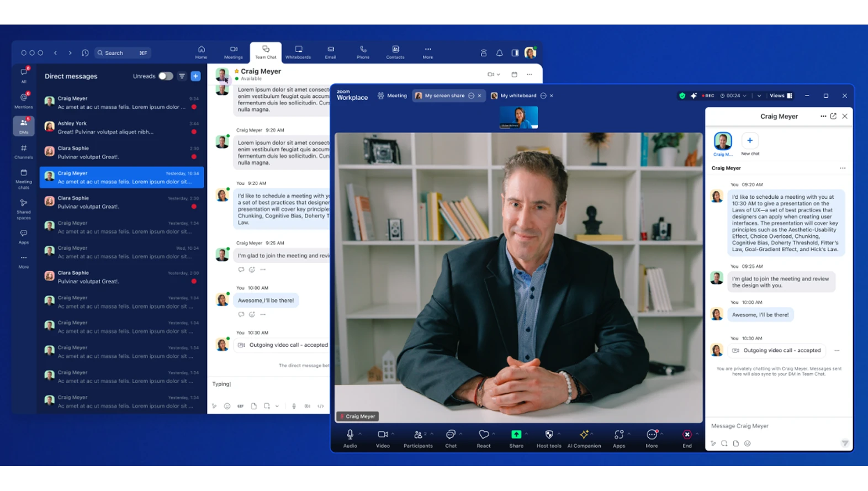Select the Team Chat tab

[x=266, y=52]
